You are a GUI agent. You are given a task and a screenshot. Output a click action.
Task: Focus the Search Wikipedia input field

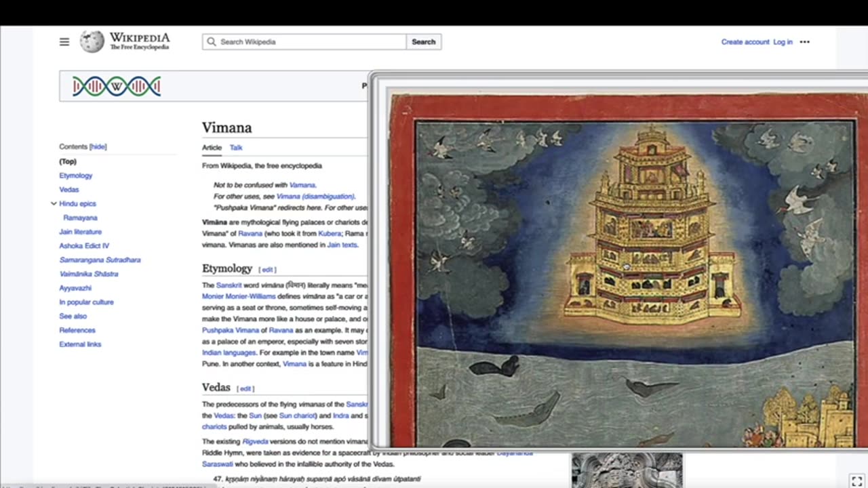pyautogui.click(x=304, y=42)
